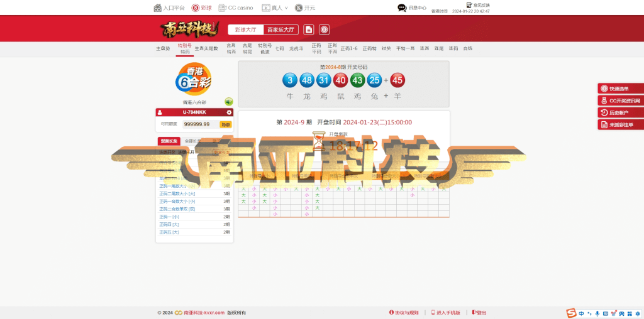Open account settings gear icon
Image resolution: width=644 pixels, height=319 pixels.
pyautogui.click(x=229, y=112)
